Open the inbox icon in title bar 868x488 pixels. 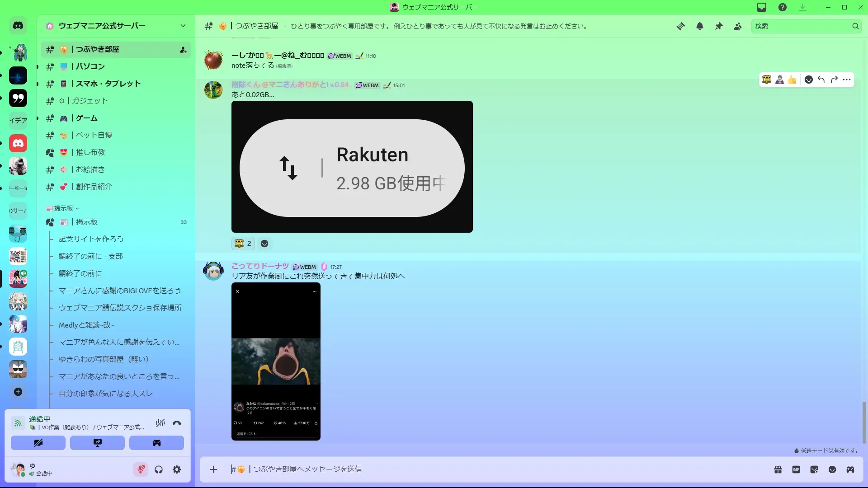(x=762, y=7)
